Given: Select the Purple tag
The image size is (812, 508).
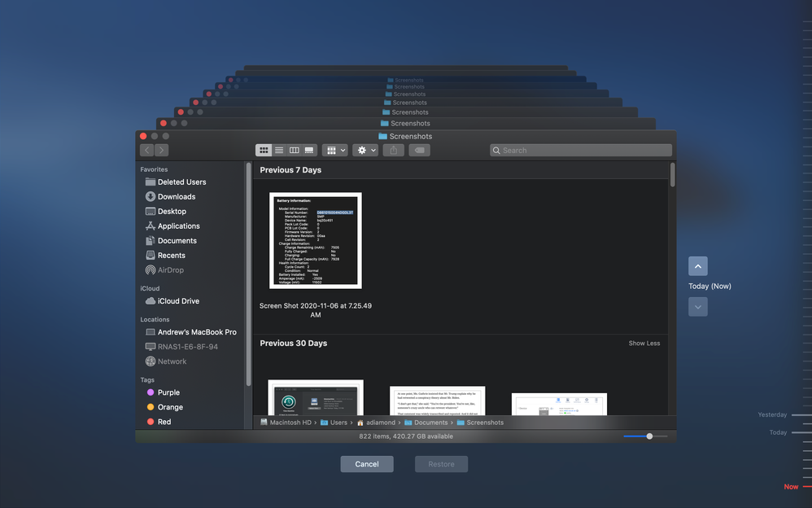Looking at the screenshot, I should (164, 392).
